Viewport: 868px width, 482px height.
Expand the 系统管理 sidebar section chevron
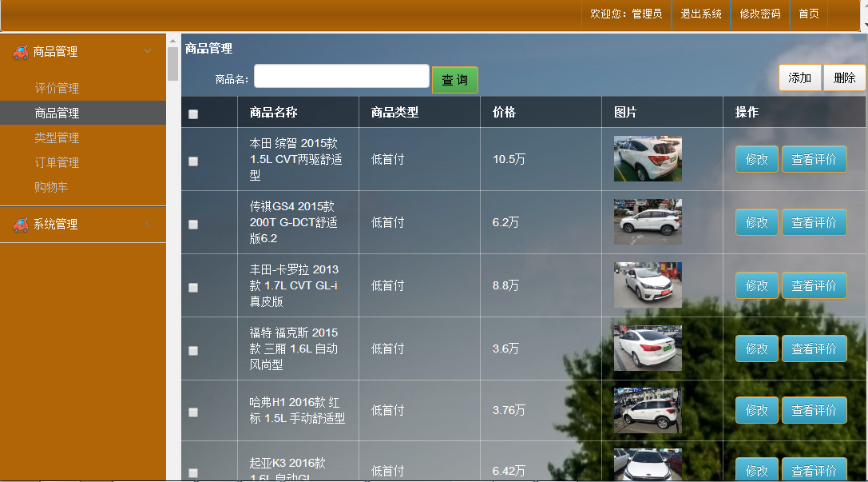click(x=148, y=224)
